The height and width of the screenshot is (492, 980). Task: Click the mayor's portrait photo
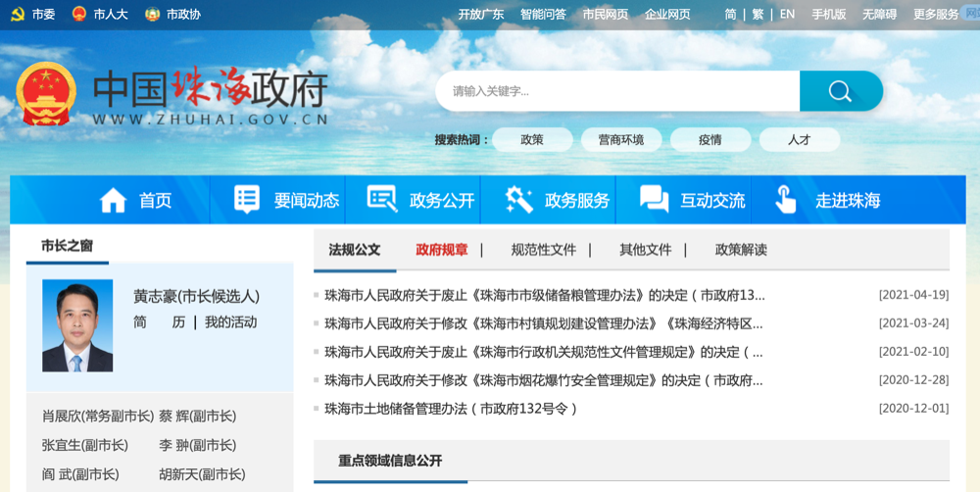(77, 325)
